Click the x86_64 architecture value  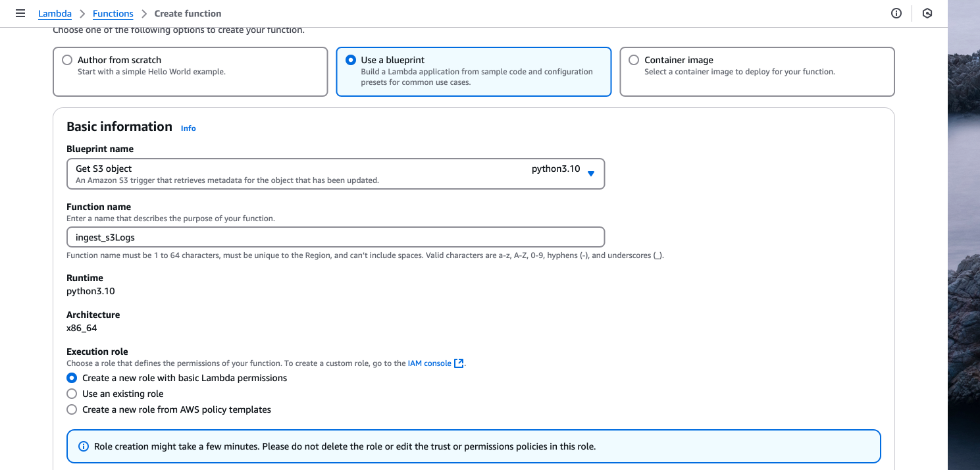tap(82, 328)
